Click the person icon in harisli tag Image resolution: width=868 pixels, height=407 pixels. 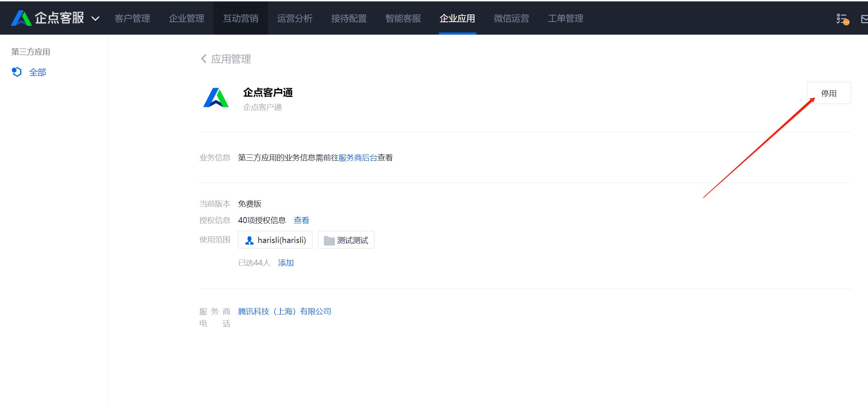[x=249, y=240]
